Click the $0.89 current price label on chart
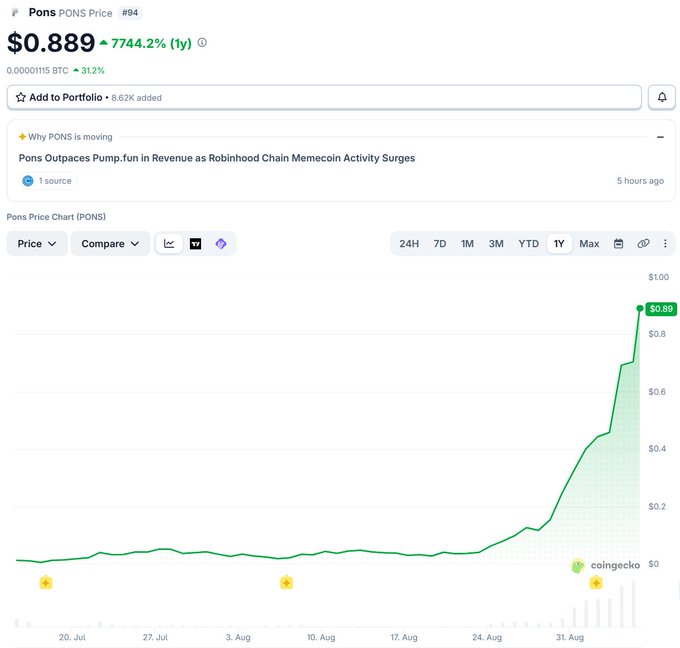Viewport: 680px width, 648px height. pyautogui.click(x=661, y=309)
